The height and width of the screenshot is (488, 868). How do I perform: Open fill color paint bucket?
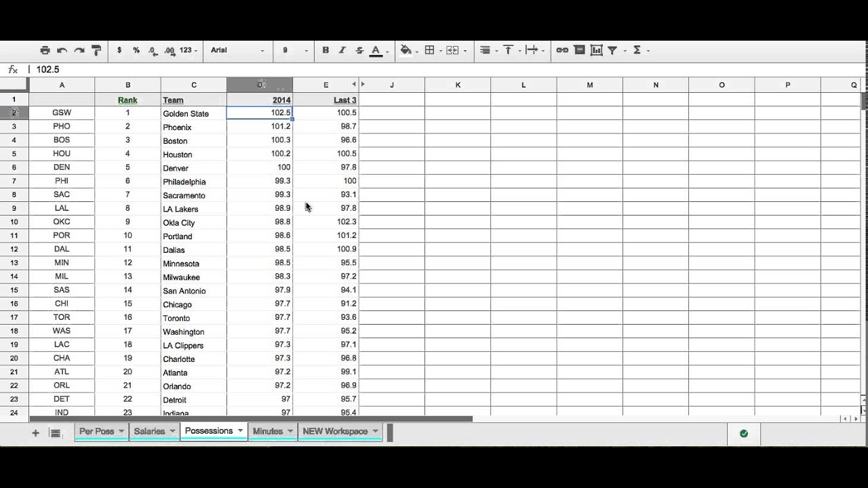406,50
